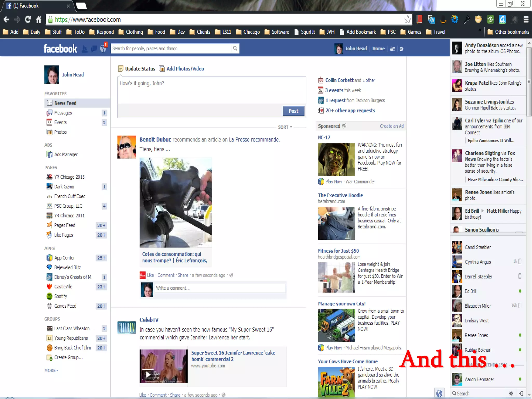Click the Create an Ad link
This screenshot has width=532, height=399.
click(x=391, y=126)
